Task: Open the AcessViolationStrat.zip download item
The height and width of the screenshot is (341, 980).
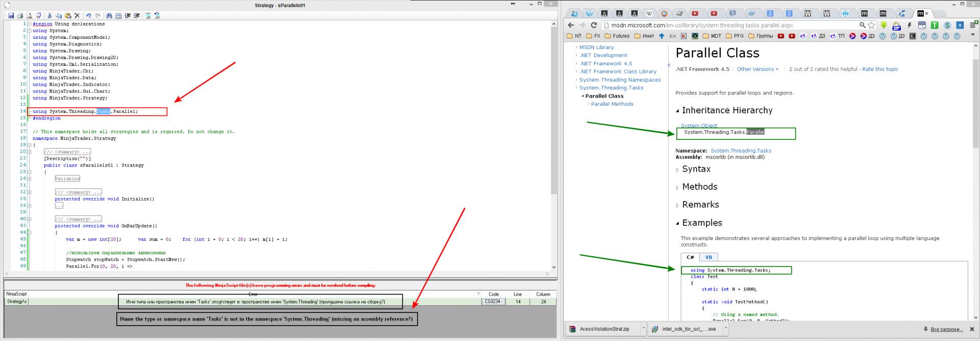Action: [x=604, y=329]
